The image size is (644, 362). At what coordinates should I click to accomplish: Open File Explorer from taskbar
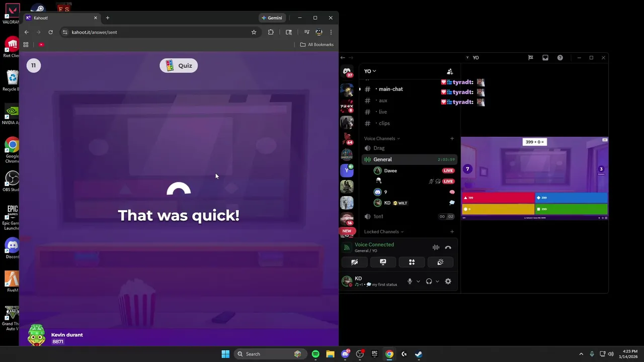tap(330, 354)
